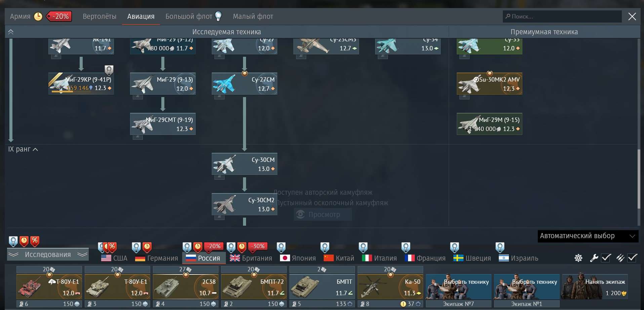Image resolution: width=644 pixels, height=310 pixels.
Task: Click the lightbulb bonus icon above Исследования
Action: (x=13, y=241)
